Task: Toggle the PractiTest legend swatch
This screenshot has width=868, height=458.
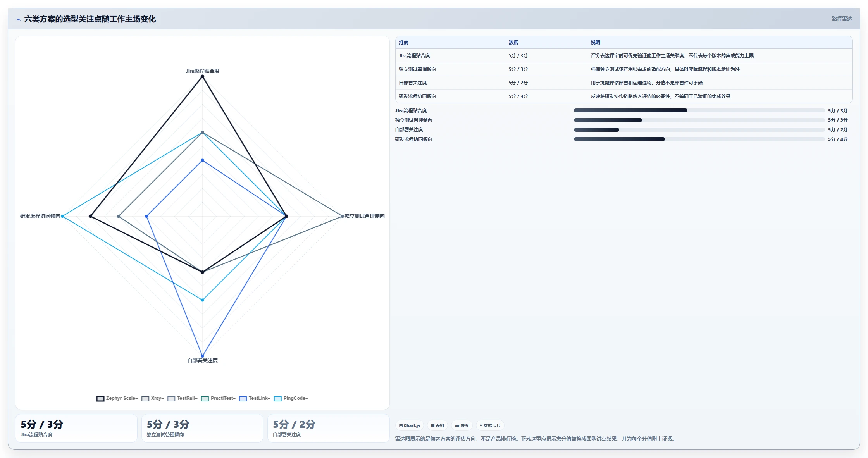Action: point(205,398)
